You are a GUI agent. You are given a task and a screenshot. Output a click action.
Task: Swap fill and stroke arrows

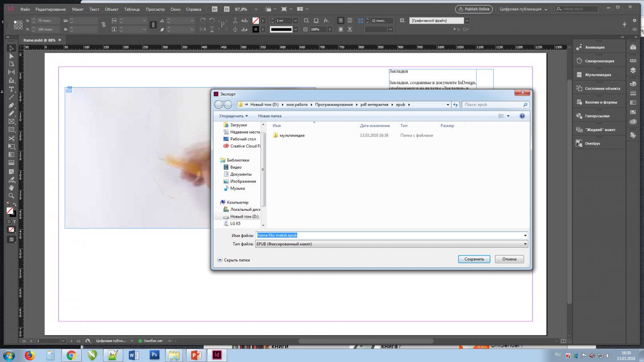[15, 205]
